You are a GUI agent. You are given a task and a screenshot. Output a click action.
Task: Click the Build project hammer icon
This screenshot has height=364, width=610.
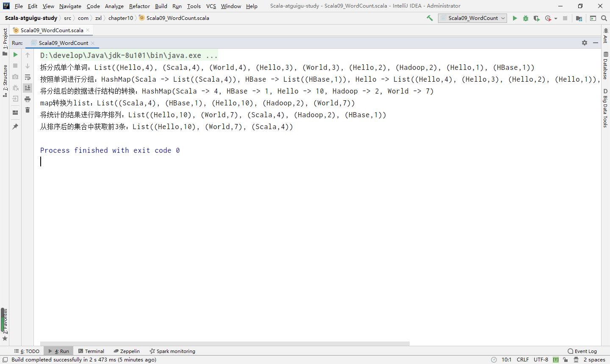click(x=430, y=18)
